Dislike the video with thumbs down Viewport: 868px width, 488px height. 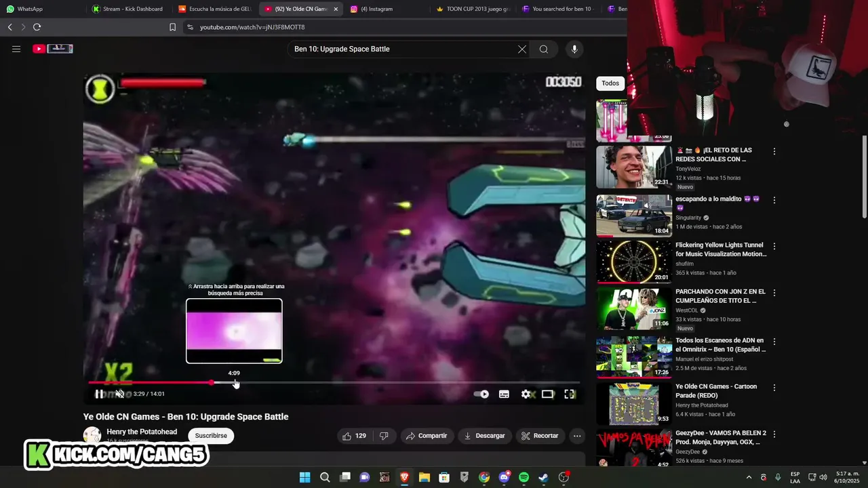click(384, 436)
